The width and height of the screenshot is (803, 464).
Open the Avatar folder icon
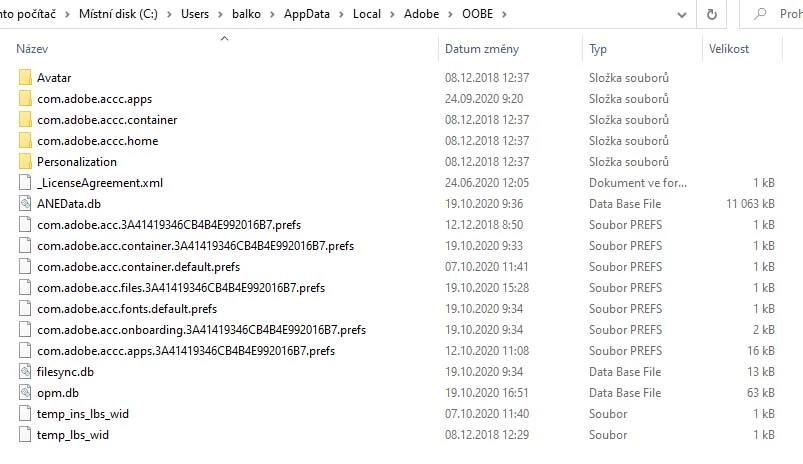tap(25, 77)
